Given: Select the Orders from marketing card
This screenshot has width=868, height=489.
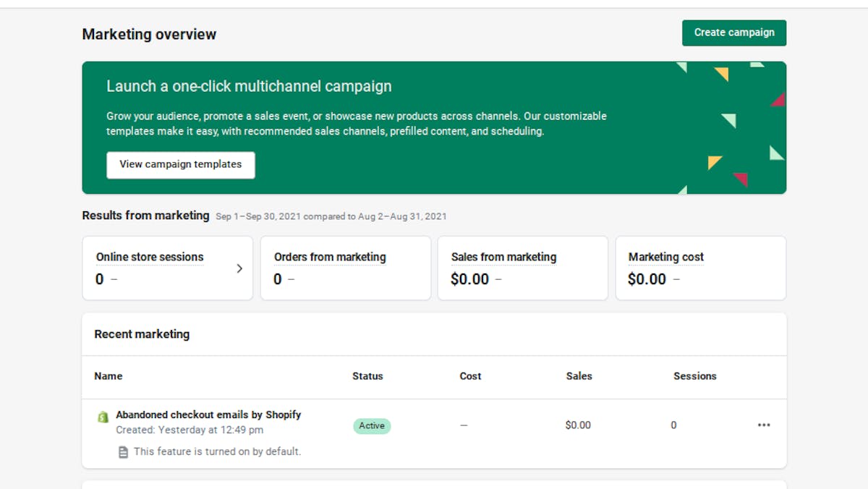Looking at the screenshot, I should coord(346,268).
